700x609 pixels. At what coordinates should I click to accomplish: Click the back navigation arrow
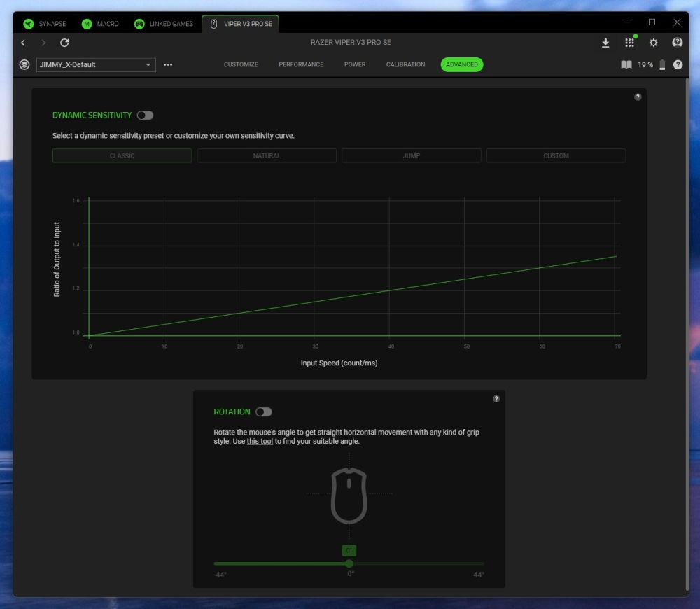pyautogui.click(x=23, y=43)
